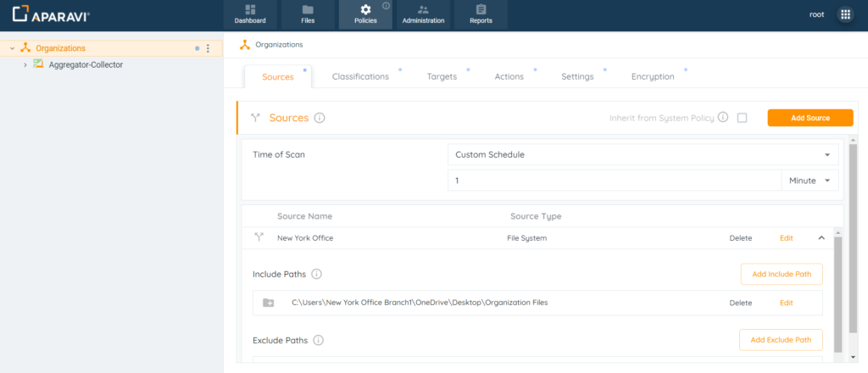Click the Organizations breadcrumb icon
This screenshot has height=373, width=868.
tap(245, 45)
